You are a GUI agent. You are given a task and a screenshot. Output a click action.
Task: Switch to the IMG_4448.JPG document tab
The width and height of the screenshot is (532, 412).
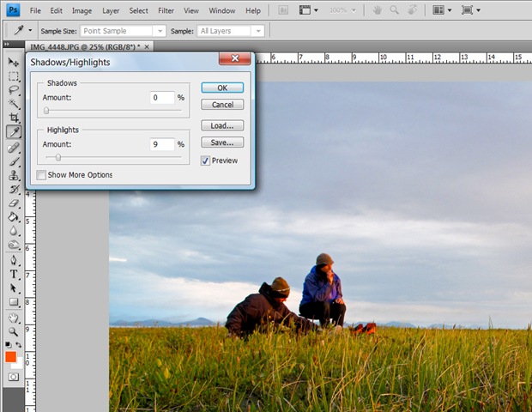(x=85, y=47)
